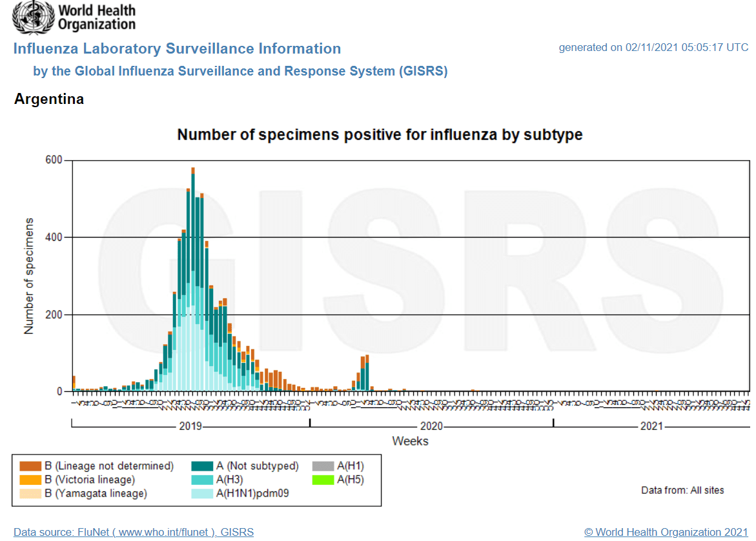Click the World Health Organization logo emblem
The image size is (756, 541).
[34, 17]
